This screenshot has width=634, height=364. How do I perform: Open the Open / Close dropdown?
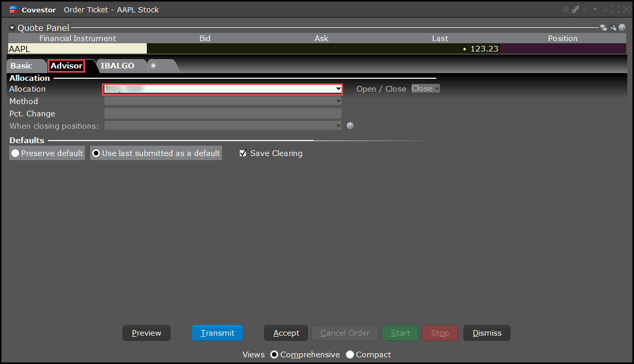coord(424,89)
